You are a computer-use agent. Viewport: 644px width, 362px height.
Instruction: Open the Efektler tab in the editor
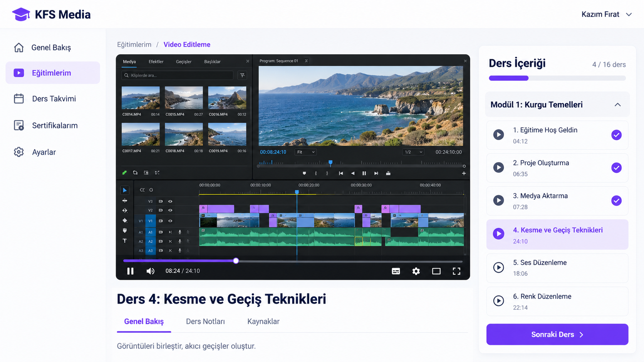[x=156, y=62]
